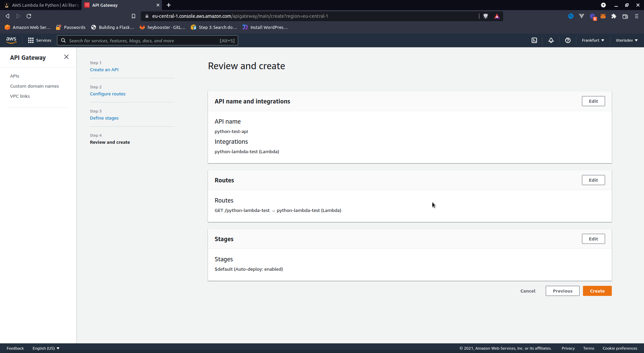
Task: Edit the Routes section
Action: click(x=593, y=180)
